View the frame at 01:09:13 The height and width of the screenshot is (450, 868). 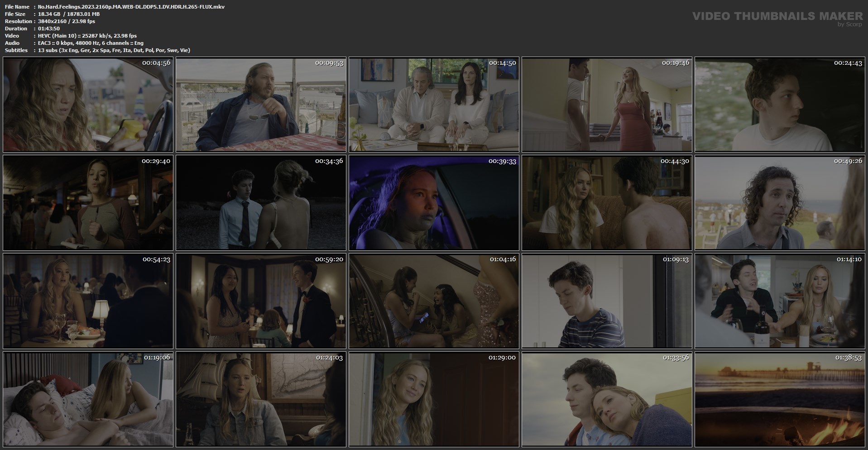coord(607,302)
